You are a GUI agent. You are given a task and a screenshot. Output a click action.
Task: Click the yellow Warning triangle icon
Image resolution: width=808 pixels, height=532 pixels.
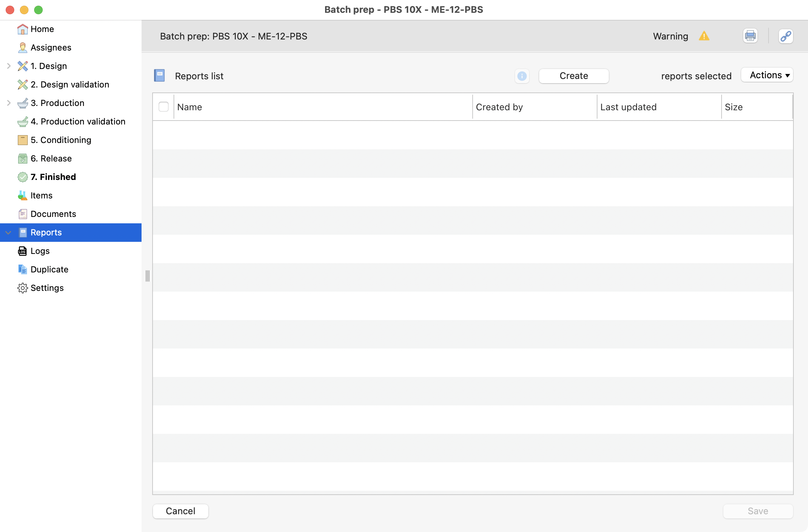click(x=704, y=36)
